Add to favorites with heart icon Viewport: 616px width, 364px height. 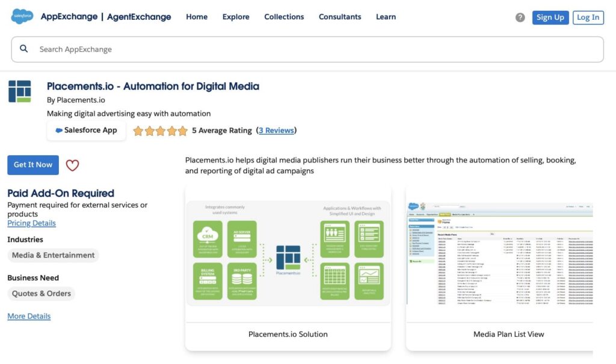[x=72, y=165]
